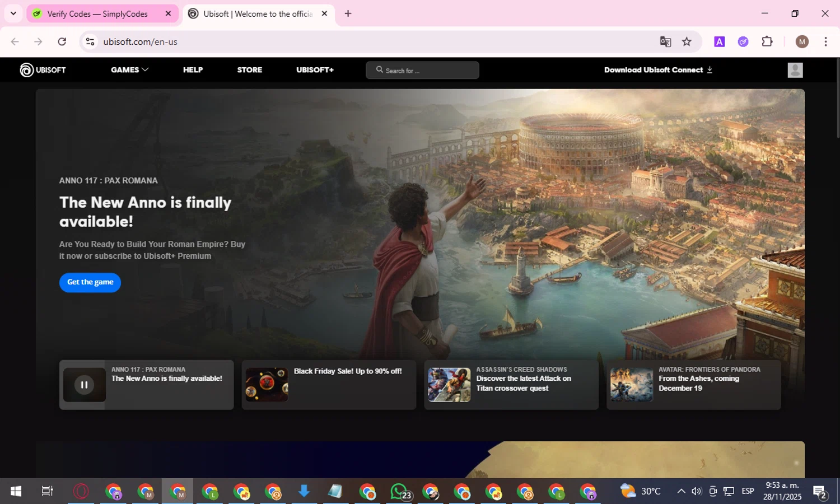Image resolution: width=840 pixels, height=504 pixels.
Task: Click the download arrow icon beside Ubisoft Connect
Action: pyautogui.click(x=710, y=70)
